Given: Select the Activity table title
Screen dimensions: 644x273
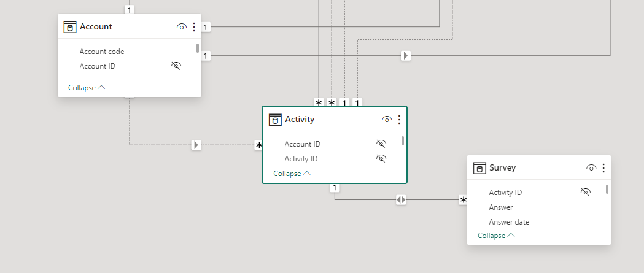Looking at the screenshot, I should click(300, 120).
